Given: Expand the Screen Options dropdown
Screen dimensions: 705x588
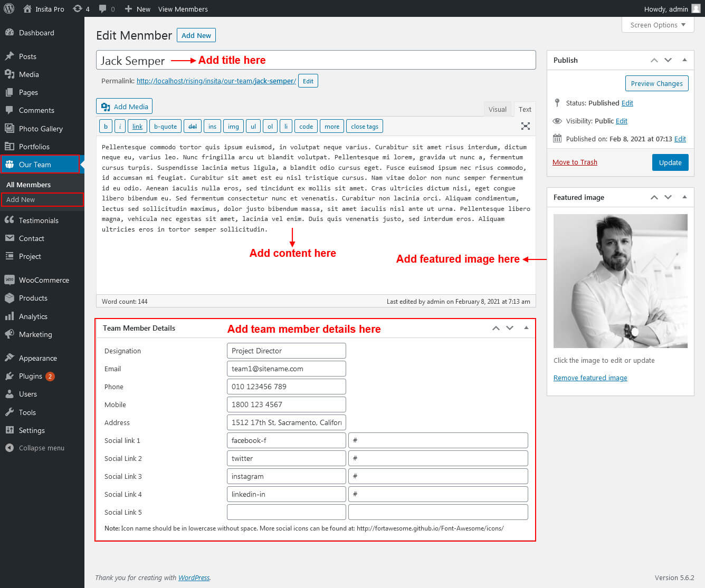Looking at the screenshot, I should (x=658, y=25).
